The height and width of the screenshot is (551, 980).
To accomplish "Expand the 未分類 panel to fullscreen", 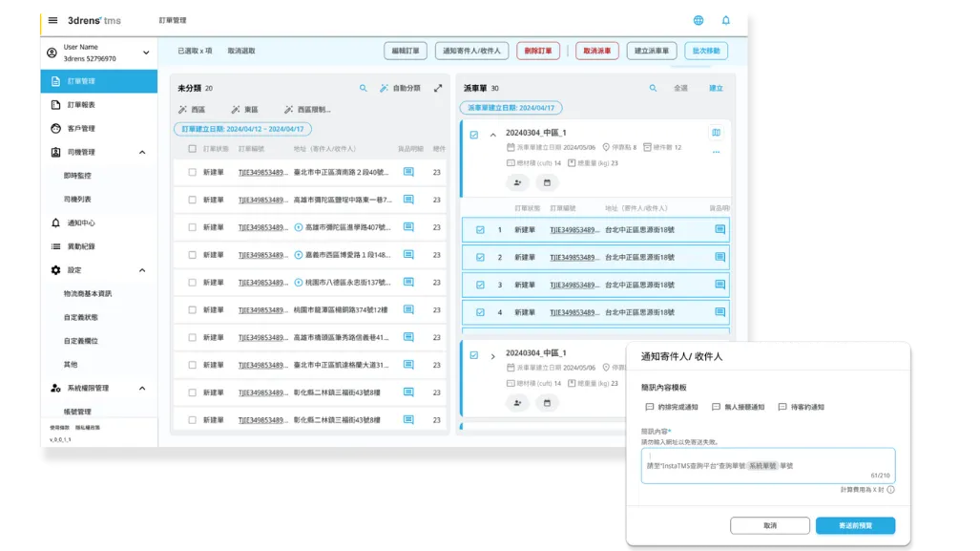I will [438, 88].
